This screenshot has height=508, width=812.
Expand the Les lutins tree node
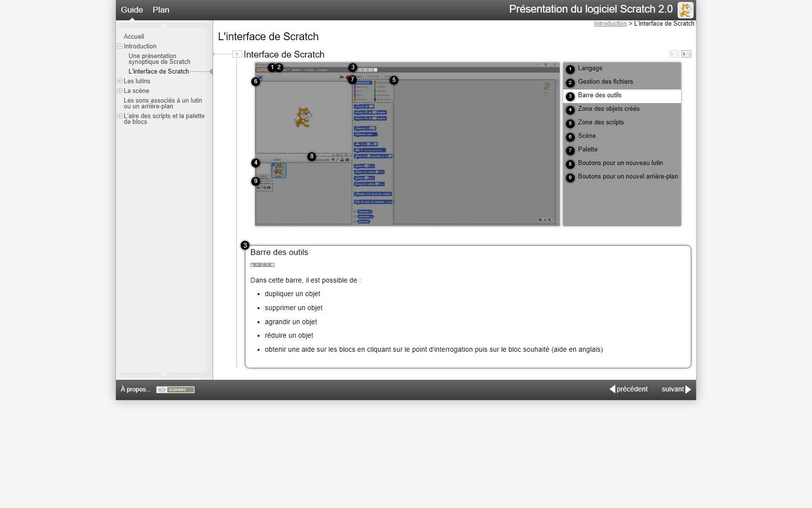(x=119, y=81)
